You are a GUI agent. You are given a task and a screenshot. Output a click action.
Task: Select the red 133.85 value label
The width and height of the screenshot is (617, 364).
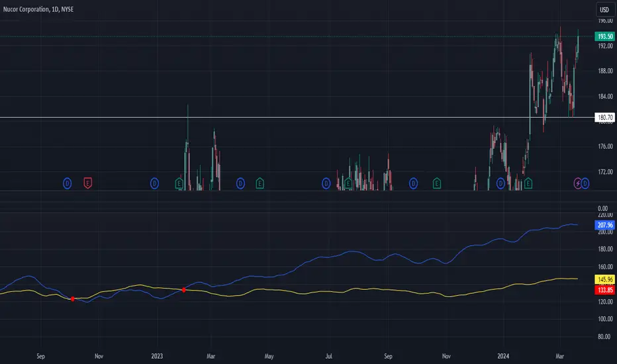coord(605,290)
